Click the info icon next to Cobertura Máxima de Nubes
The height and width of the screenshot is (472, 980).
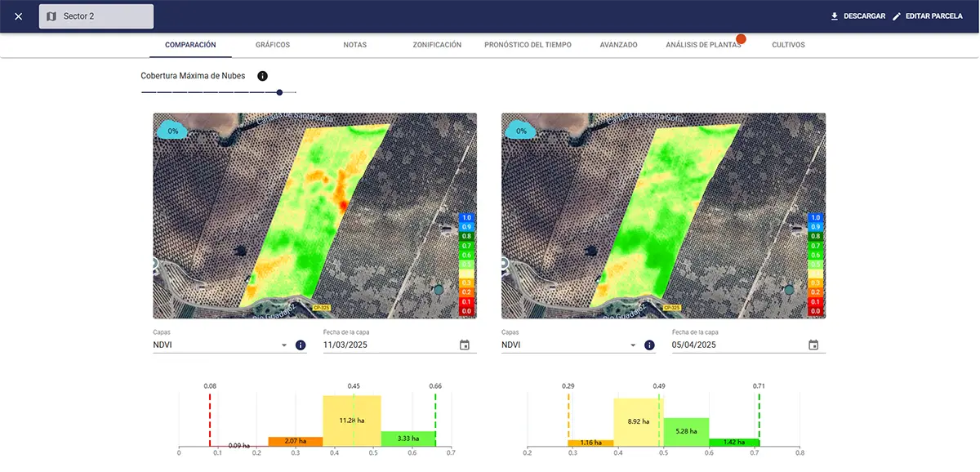coord(262,76)
